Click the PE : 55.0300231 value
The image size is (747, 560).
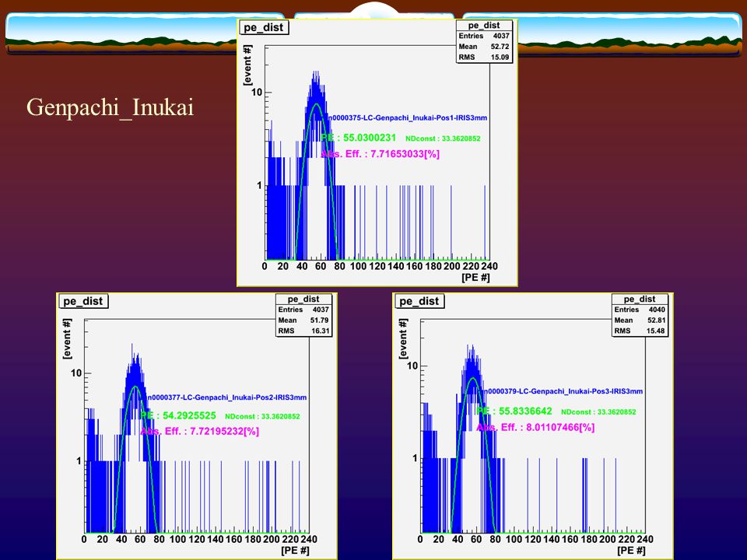(x=358, y=138)
